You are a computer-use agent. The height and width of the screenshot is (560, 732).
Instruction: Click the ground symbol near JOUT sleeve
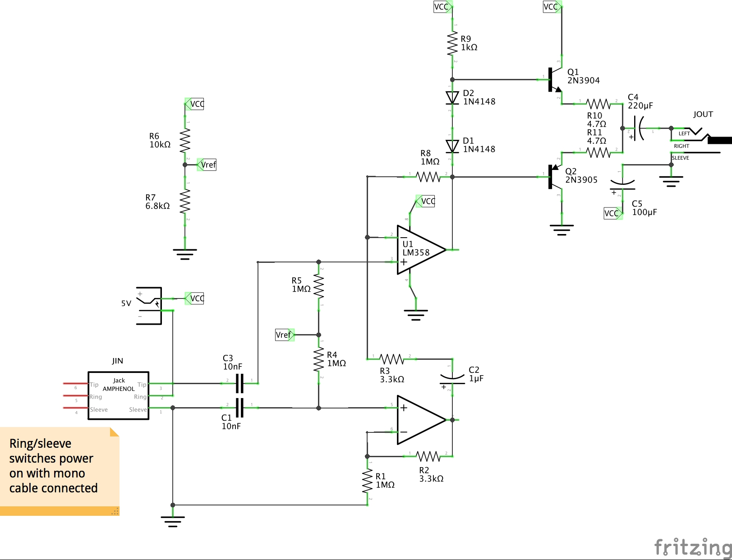[671, 181]
